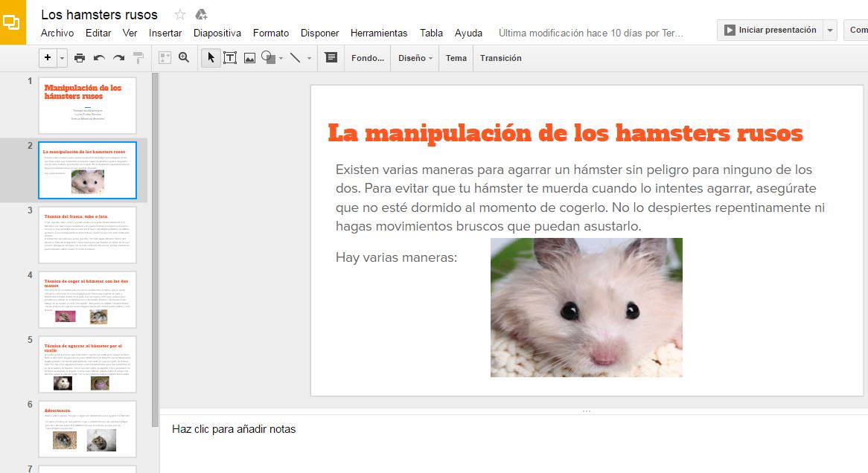Viewport: 868px width, 473px height.
Task: Select the hamster photo on the slide
Action: pos(586,308)
